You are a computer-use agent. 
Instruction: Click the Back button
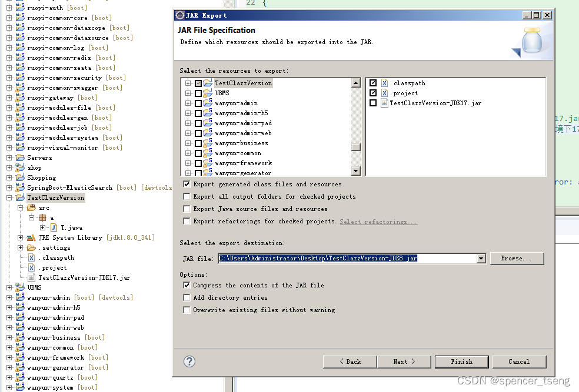tap(350, 362)
